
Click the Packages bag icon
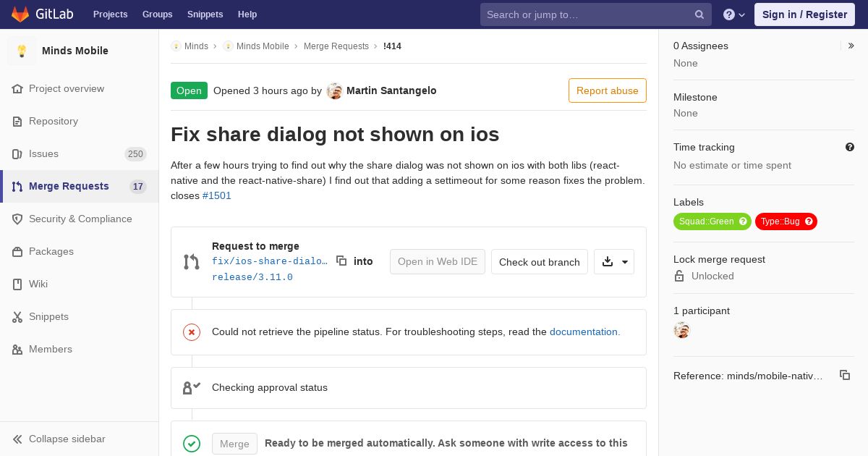point(17,251)
